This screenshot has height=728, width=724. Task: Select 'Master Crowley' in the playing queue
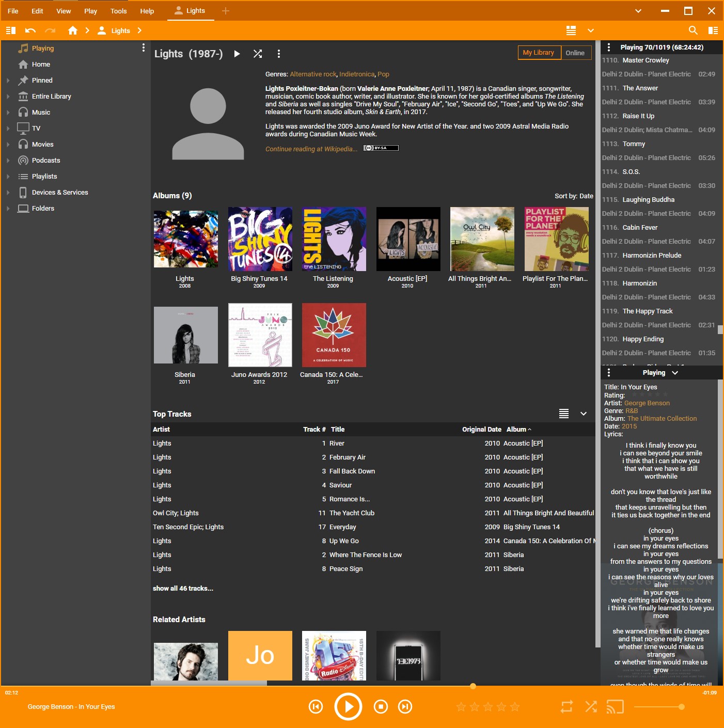[x=646, y=60]
